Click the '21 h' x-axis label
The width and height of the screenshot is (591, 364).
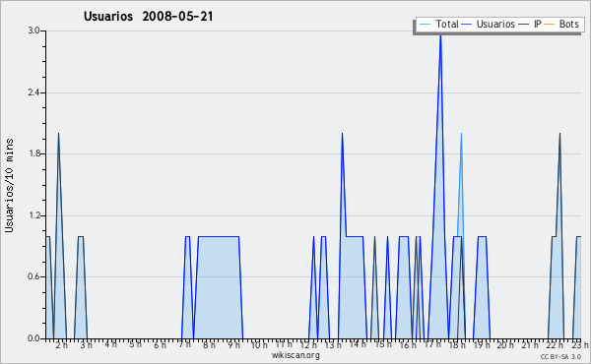click(x=530, y=344)
